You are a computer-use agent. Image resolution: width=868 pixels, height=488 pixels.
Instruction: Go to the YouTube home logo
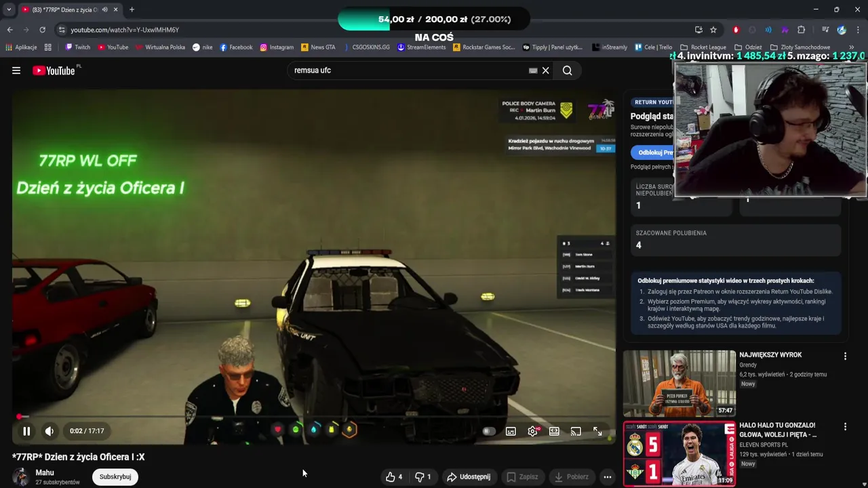coord(56,70)
